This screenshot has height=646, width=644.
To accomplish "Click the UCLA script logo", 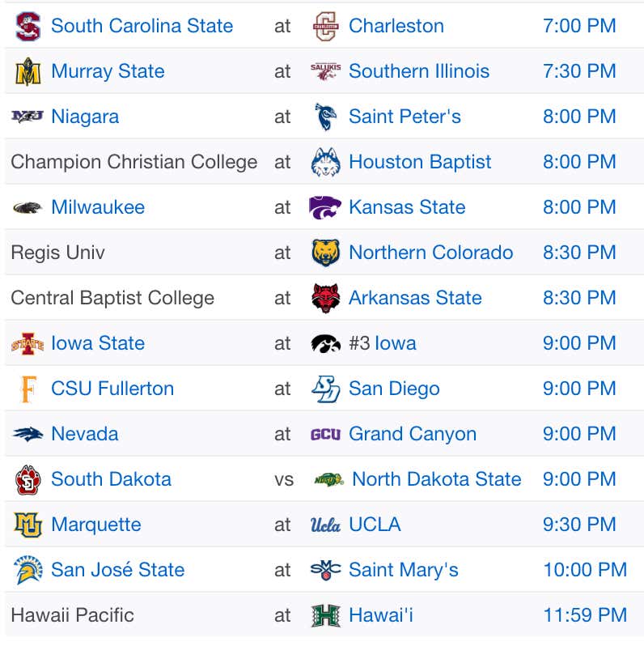I will point(325,525).
